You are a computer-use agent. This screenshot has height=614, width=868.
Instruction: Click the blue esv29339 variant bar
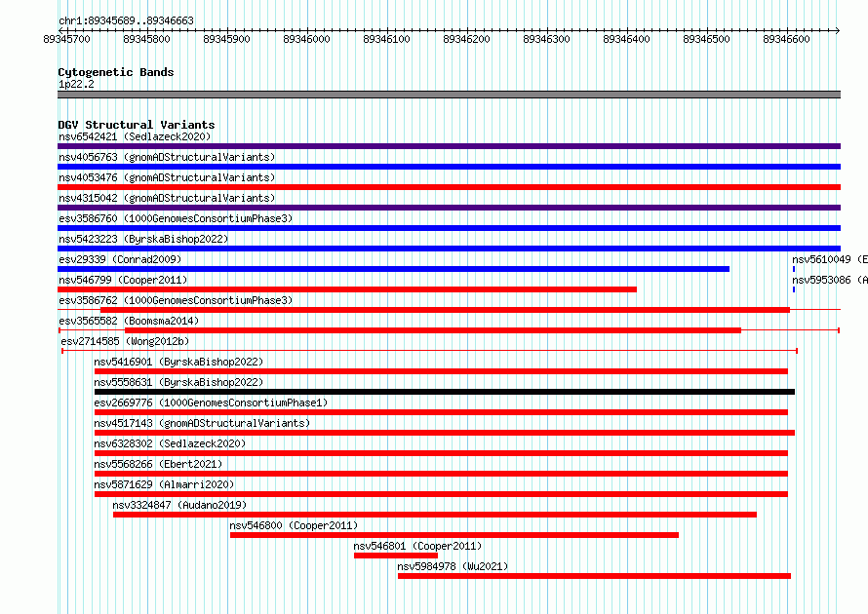394,269
